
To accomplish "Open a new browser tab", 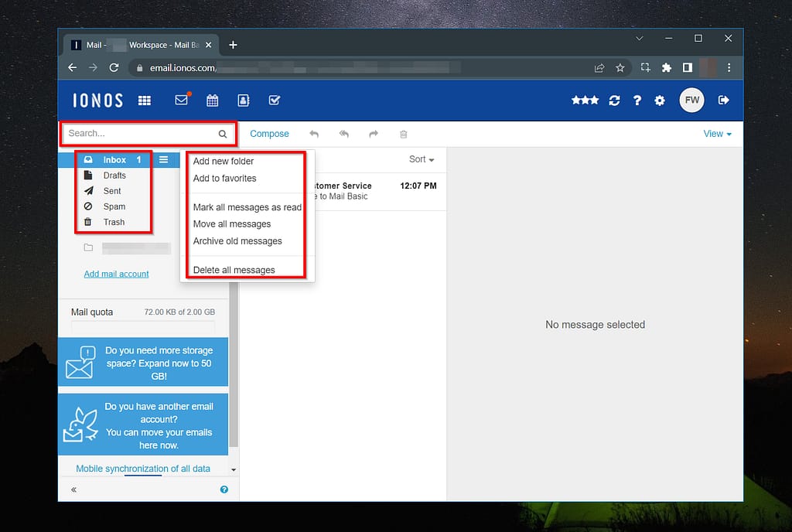I will coord(233,45).
